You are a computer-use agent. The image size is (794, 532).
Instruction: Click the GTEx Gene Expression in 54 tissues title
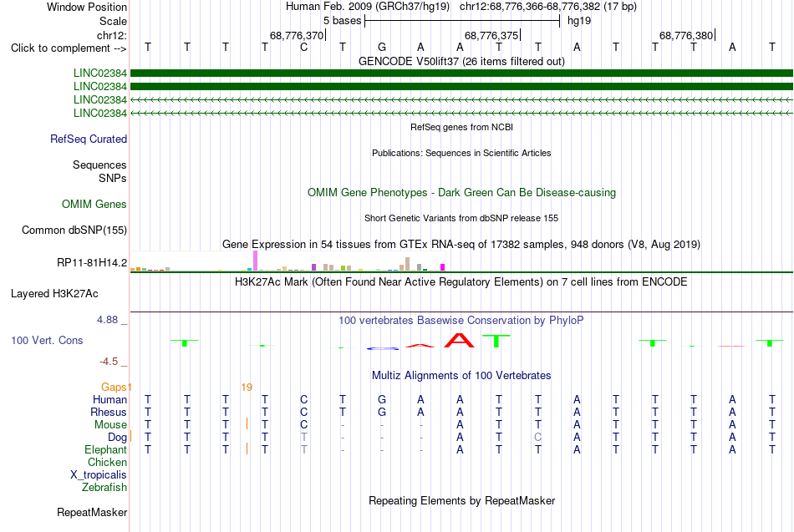coord(461,245)
